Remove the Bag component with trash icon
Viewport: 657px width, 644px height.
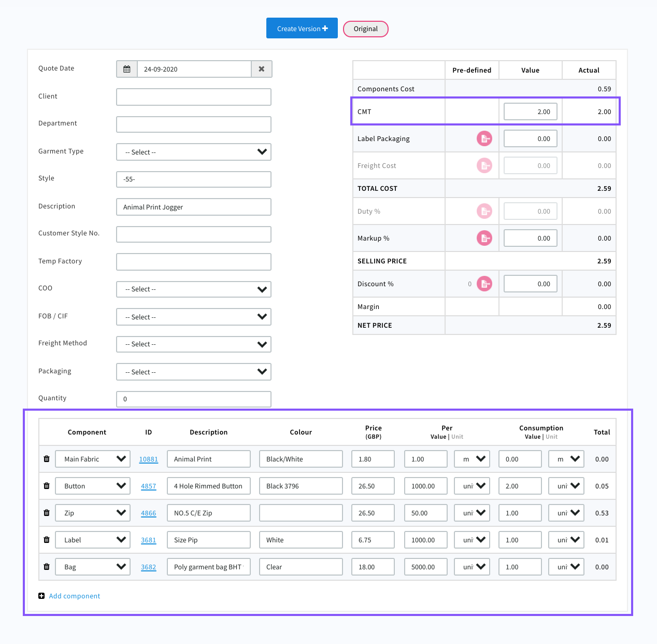[47, 567]
